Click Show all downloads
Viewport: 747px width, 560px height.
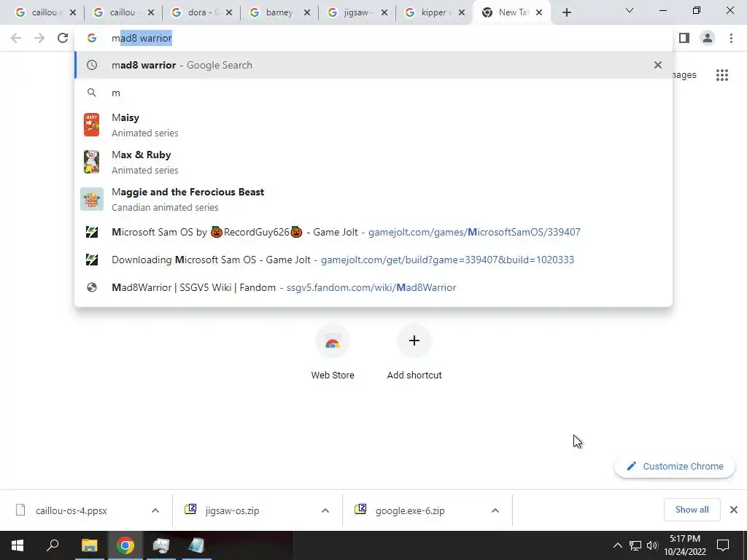tap(692, 510)
